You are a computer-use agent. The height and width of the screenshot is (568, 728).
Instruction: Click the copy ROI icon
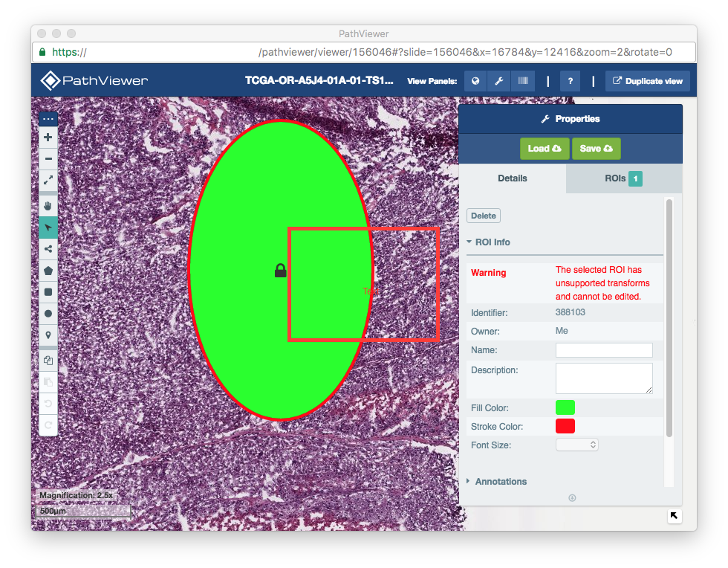pyautogui.click(x=48, y=360)
